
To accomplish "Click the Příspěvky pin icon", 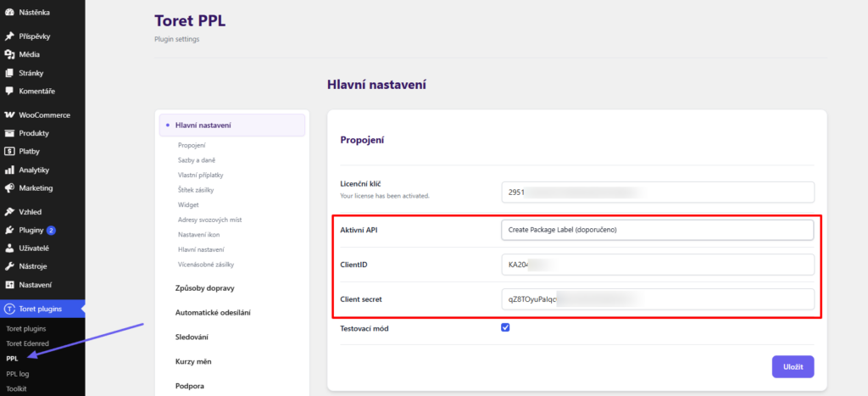I will (8, 36).
